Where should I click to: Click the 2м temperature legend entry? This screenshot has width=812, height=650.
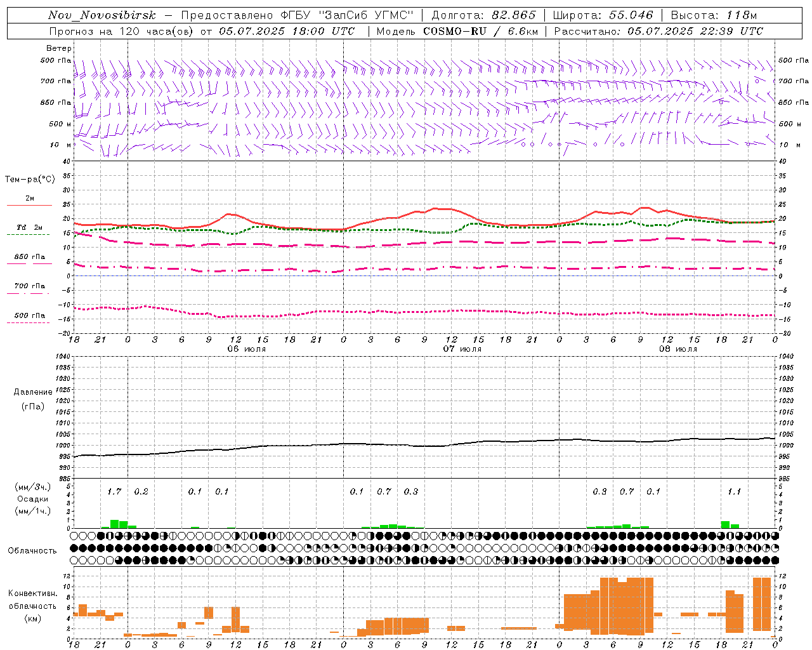29,199
